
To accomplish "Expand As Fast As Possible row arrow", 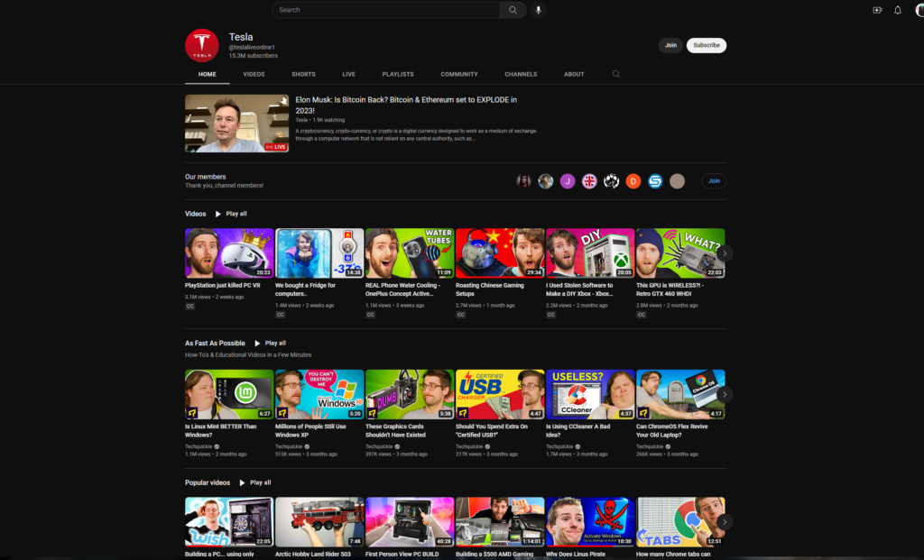I will tap(724, 394).
